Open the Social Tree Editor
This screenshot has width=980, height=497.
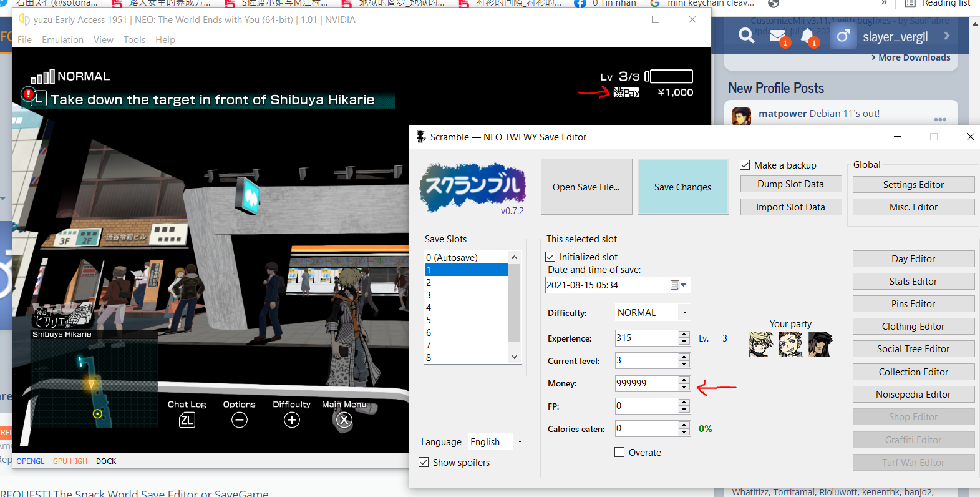pyautogui.click(x=913, y=349)
